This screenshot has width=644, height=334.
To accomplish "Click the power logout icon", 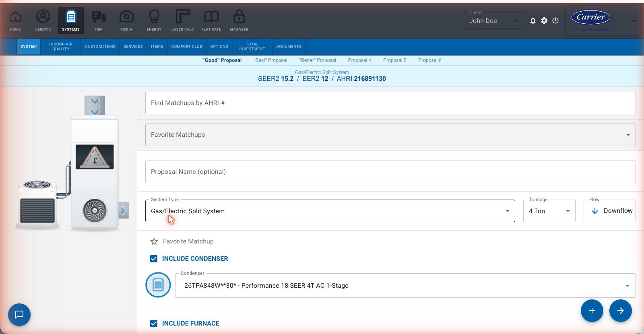I will (x=555, y=21).
